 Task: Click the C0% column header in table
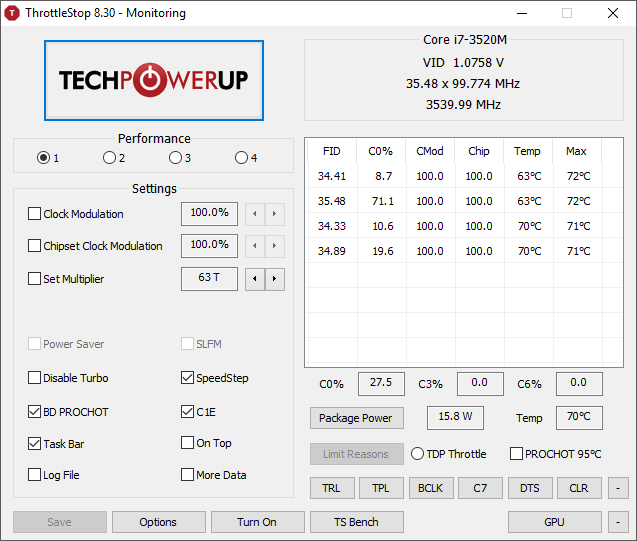pos(381,151)
